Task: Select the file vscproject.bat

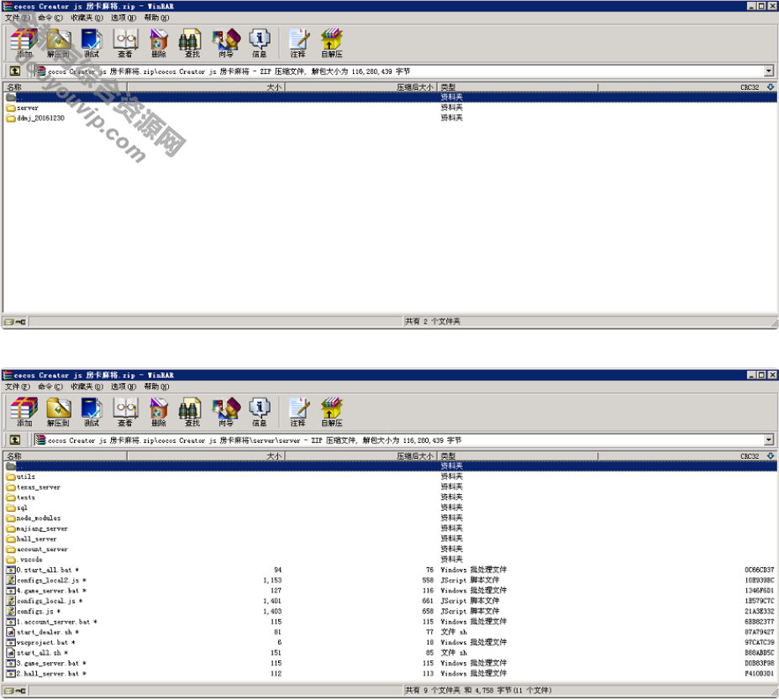Action: (40, 643)
